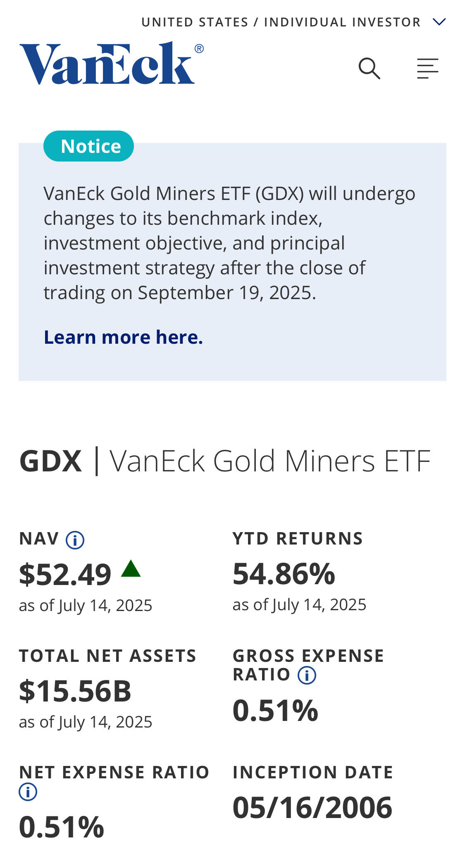The height and width of the screenshot is (868, 465).
Task: Click the GDX ticker heading
Action: pos(50,461)
